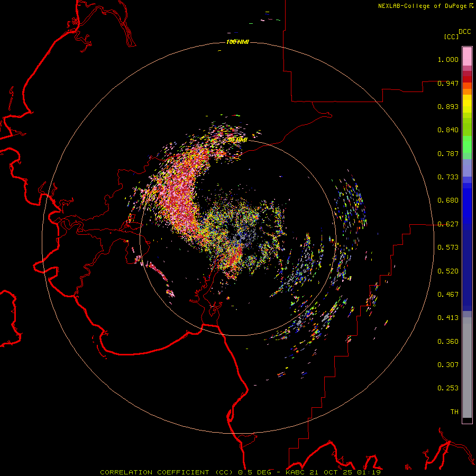Click the [CC] units label above colorbar
The height and width of the screenshot is (476, 476).
(x=451, y=36)
